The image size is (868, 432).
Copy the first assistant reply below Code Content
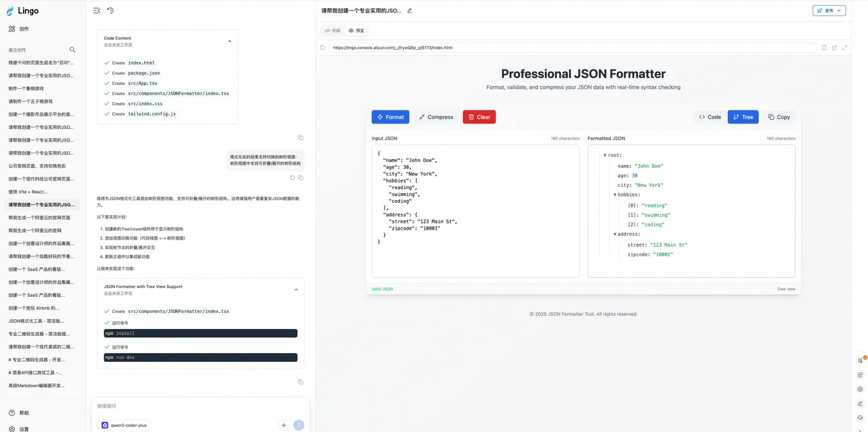click(300, 137)
